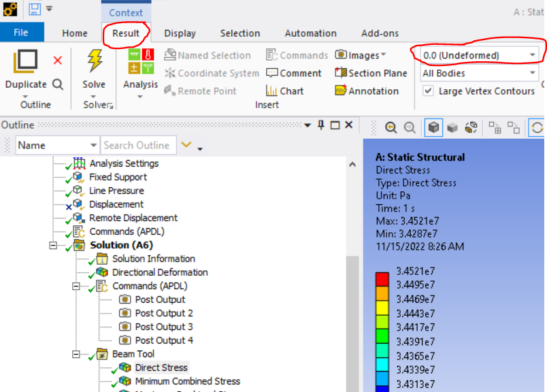Switch to the Display ribbon tab
The height and width of the screenshot is (392, 547).
[x=180, y=33]
